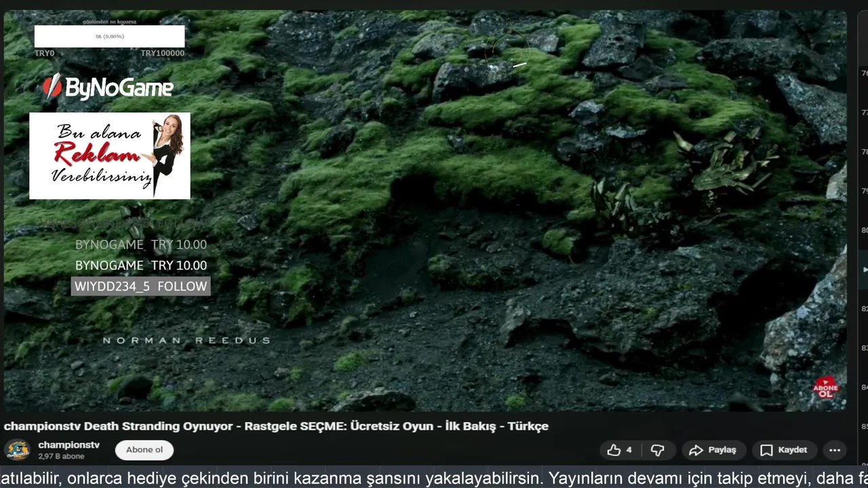Click the highlighted BYNOGAME TRY 10.00 donation line

(141, 265)
